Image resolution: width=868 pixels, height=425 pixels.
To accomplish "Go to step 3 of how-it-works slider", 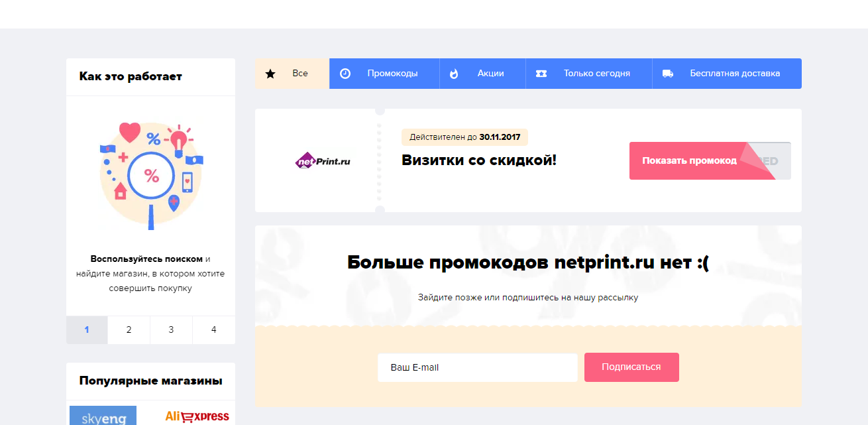I will point(171,330).
